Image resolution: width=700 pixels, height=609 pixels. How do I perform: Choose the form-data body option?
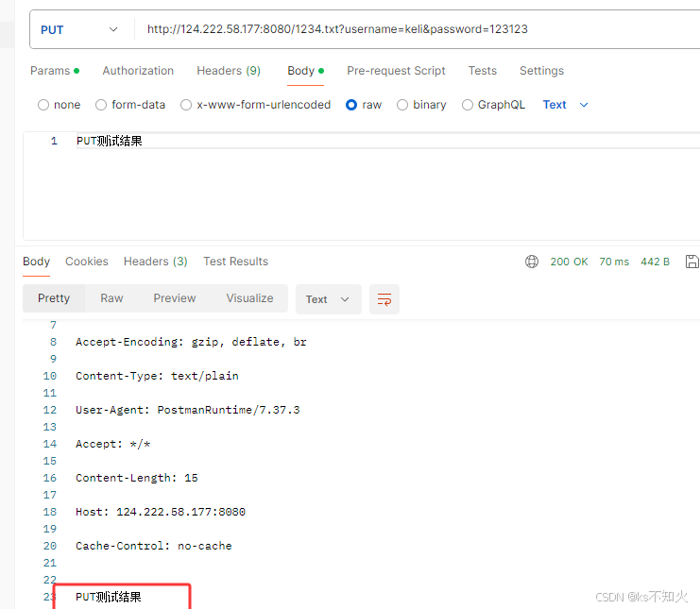pos(101,105)
